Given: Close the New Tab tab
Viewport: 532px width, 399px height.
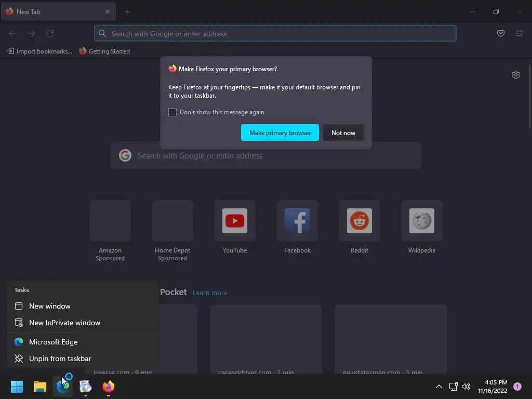Looking at the screenshot, I should tap(108, 11).
